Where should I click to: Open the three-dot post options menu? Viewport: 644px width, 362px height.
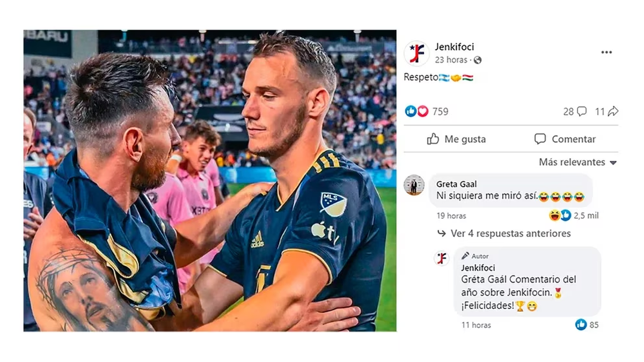click(x=606, y=52)
